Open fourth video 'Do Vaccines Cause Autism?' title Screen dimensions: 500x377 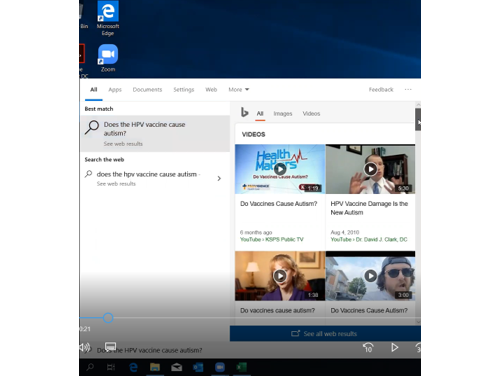pos(369,311)
